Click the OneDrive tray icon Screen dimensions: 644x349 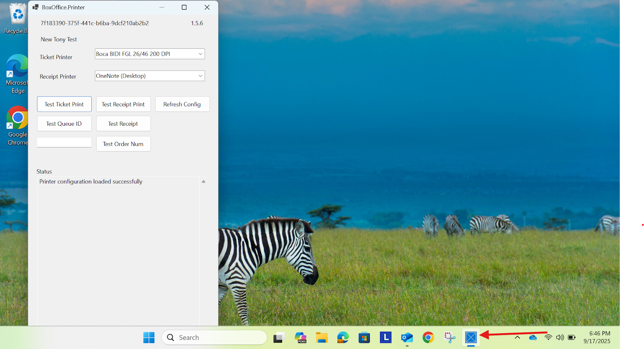[x=533, y=337]
